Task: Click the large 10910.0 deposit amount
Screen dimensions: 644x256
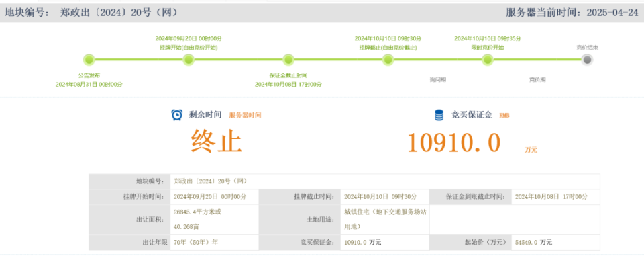Action: [454, 143]
